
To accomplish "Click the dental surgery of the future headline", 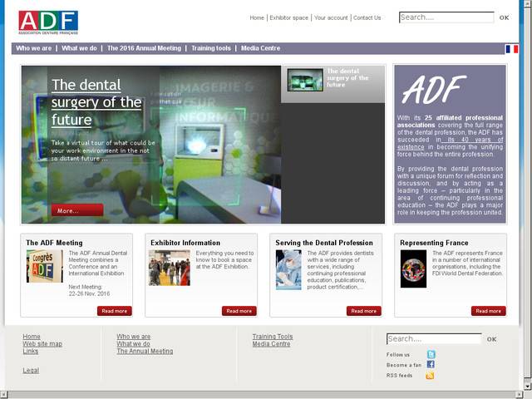I will click(96, 102).
